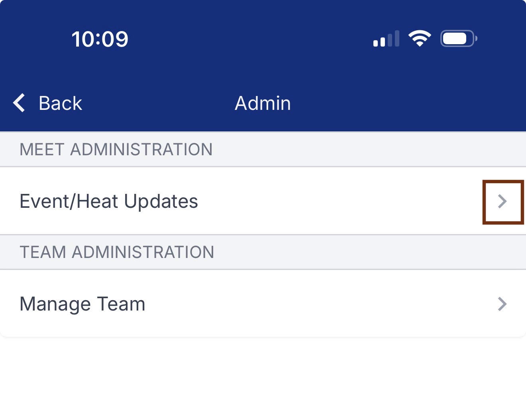Click empty white area below Manage Team
This screenshot has width=526, height=420.
pos(263,378)
